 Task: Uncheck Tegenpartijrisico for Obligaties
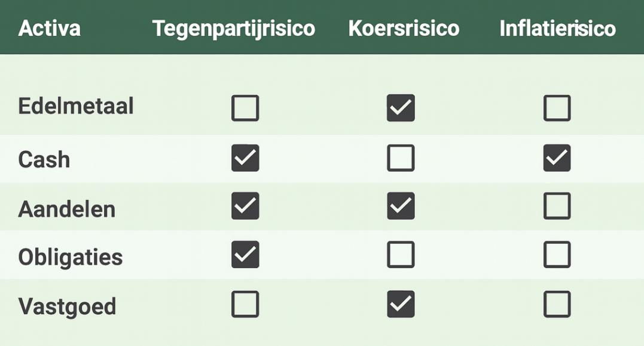pyautogui.click(x=245, y=255)
